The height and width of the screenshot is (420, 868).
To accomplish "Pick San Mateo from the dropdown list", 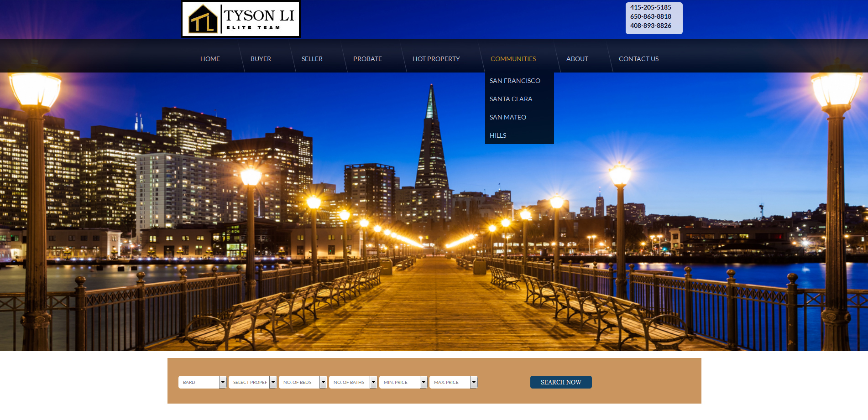I will [x=507, y=117].
